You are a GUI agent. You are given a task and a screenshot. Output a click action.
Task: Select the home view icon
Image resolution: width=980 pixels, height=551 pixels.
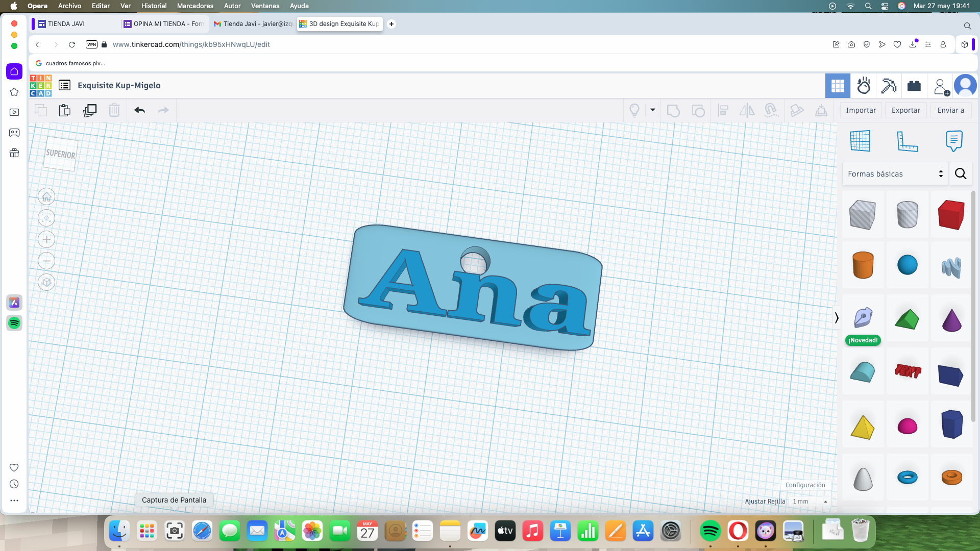tap(46, 196)
